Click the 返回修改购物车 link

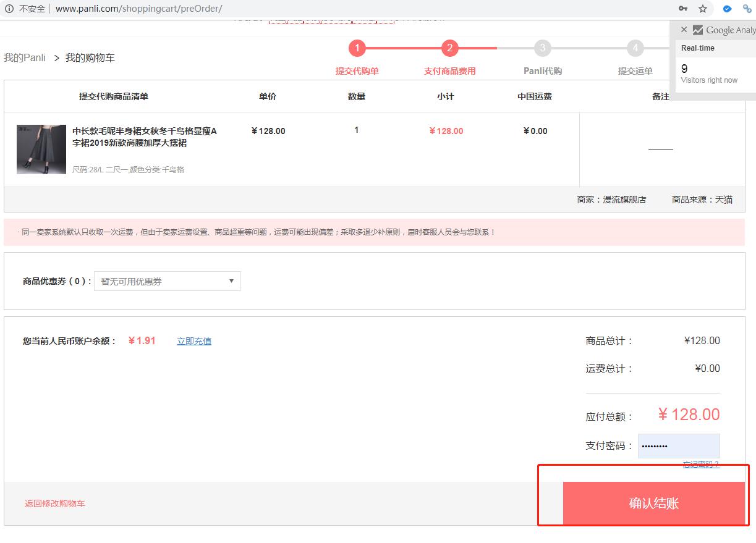point(54,503)
